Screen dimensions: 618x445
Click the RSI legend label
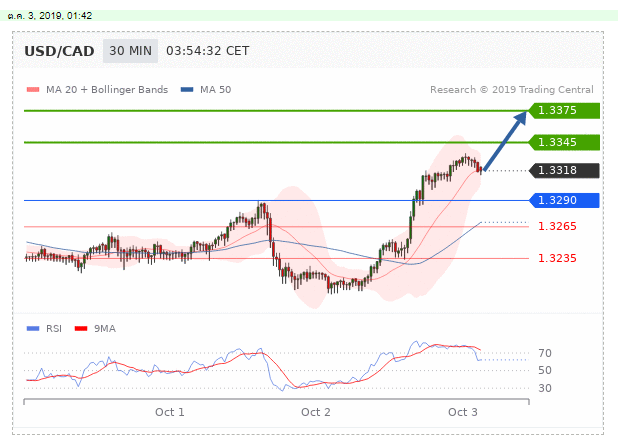tap(54, 328)
